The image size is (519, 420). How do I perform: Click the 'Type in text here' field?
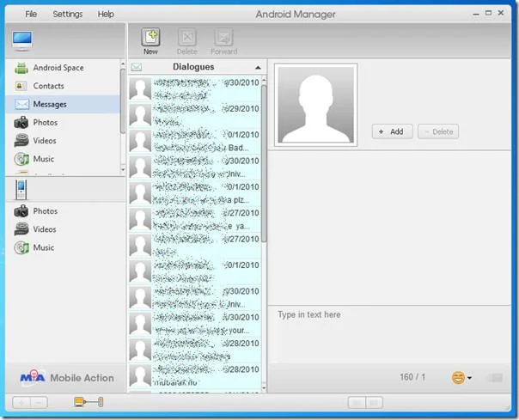(389, 334)
